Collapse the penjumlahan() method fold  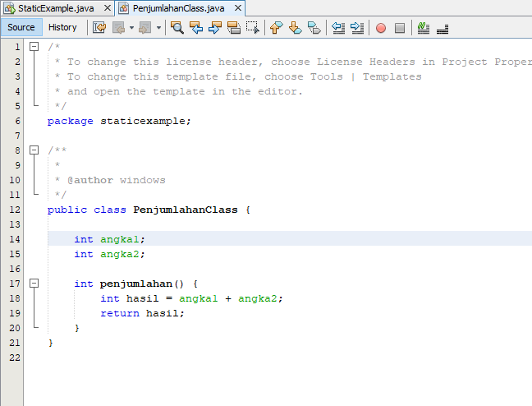34,283
